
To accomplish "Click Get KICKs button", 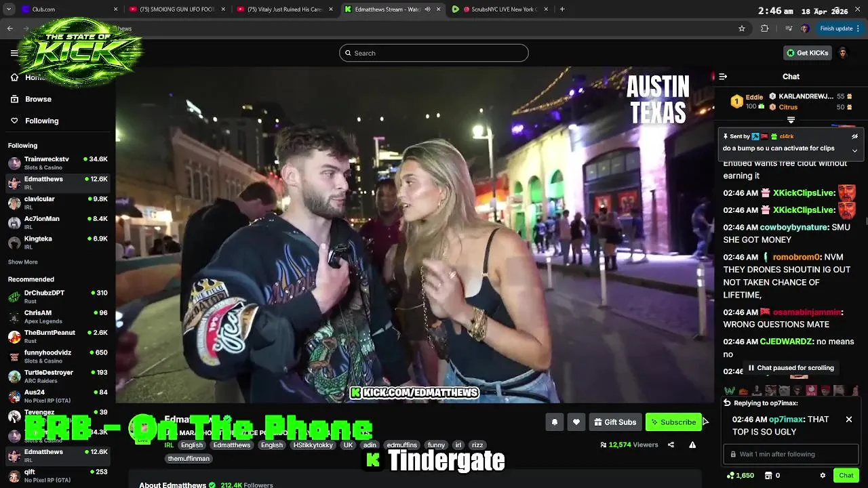I will 807,53.
